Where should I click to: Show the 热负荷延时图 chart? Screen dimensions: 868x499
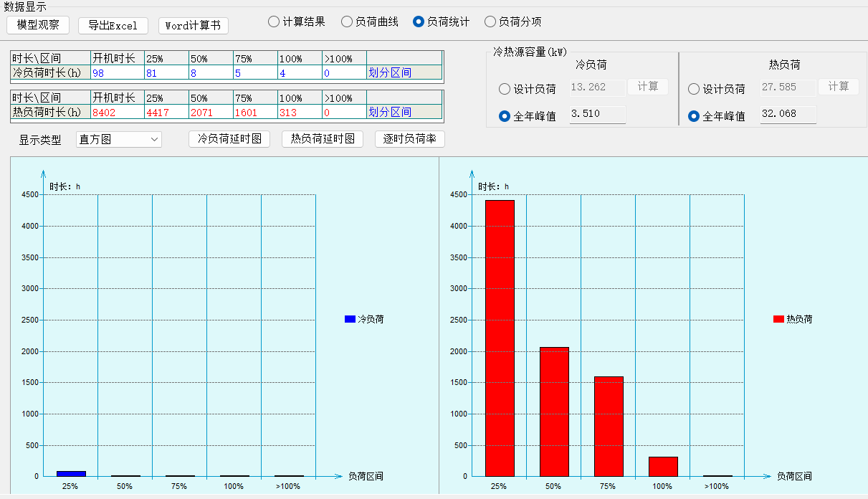(323, 139)
